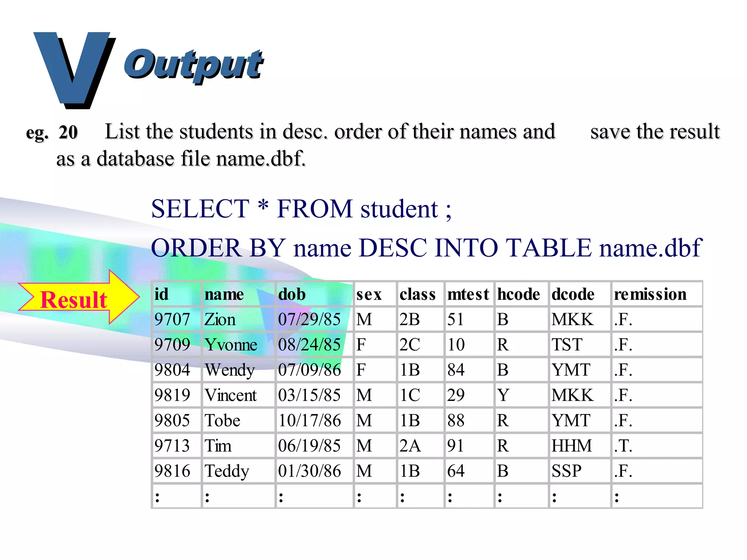747x560 pixels.
Task: Click the .T. remission cell for Tim
Action: tap(623, 446)
